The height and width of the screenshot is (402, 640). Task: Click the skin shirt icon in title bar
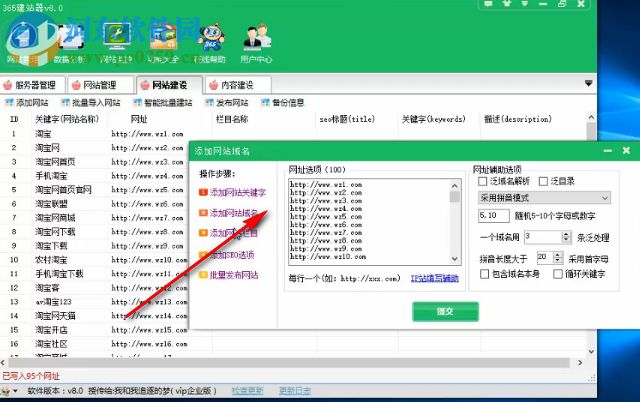point(507,4)
